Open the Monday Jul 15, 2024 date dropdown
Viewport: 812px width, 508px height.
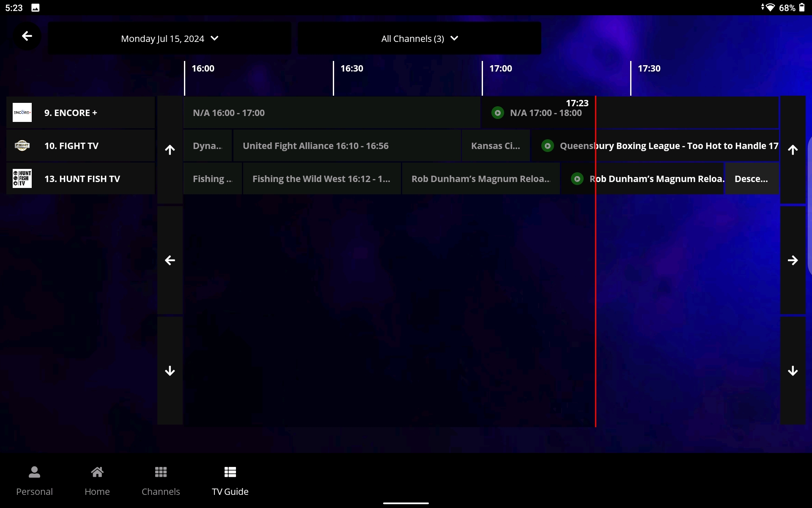[170, 39]
